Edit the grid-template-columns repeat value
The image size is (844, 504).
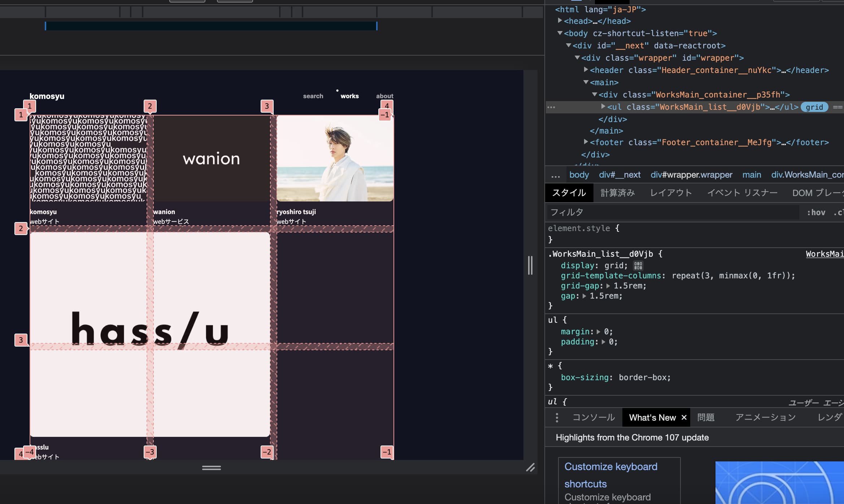coord(731,276)
